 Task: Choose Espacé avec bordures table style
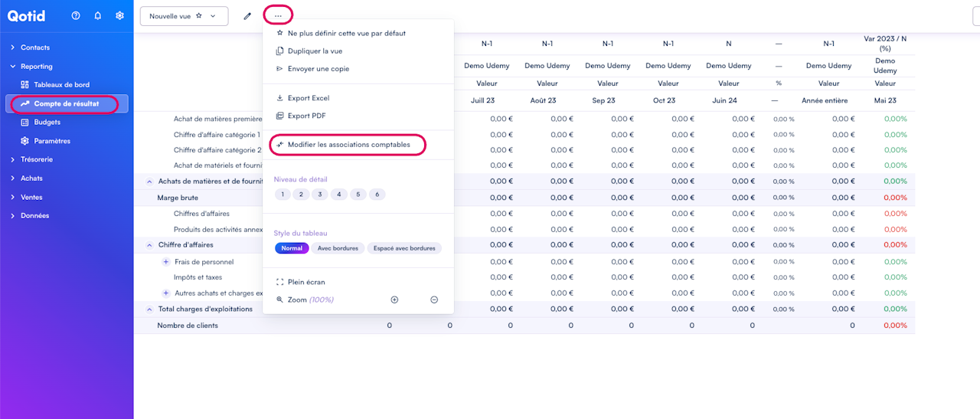coord(404,248)
